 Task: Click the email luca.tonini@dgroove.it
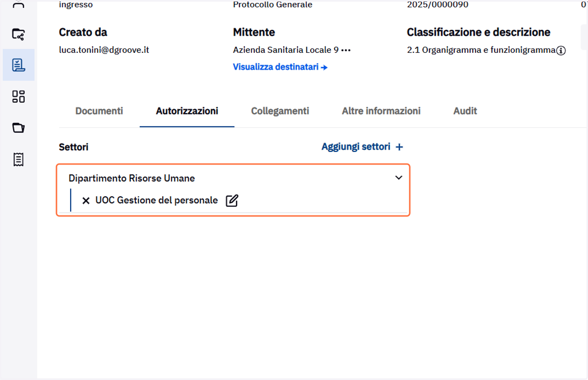(104, 50)
